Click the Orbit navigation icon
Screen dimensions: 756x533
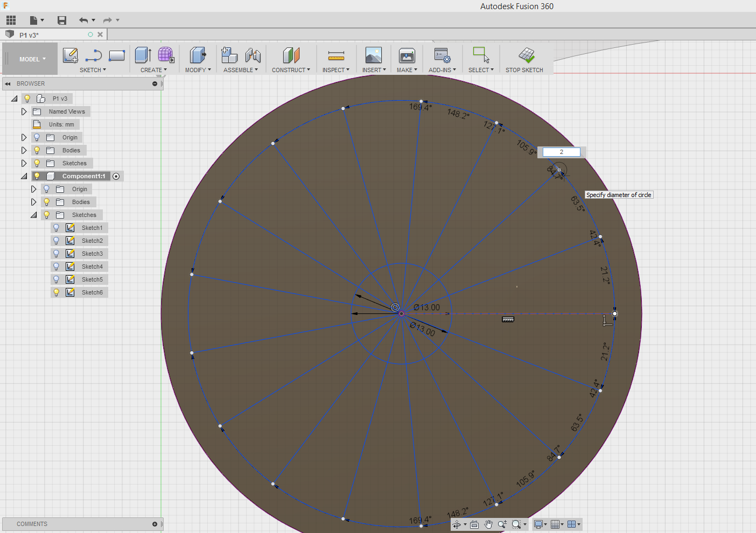[x=457, y=524]
